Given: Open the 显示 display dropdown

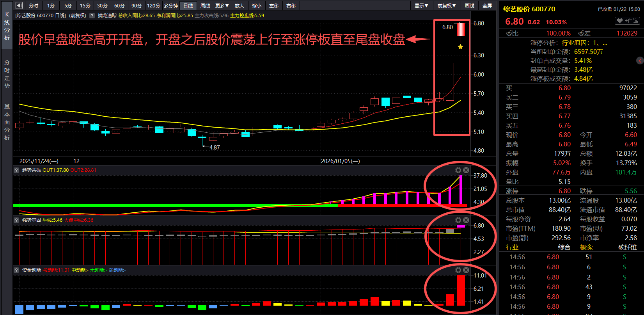Looking at the screenshot, I should click(x=421, y=5).
